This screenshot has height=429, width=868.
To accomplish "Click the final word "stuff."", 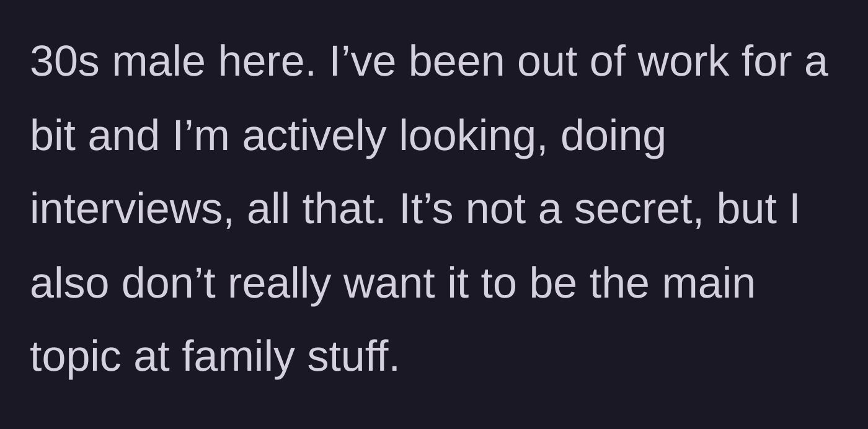I will (x=353, y=357).
